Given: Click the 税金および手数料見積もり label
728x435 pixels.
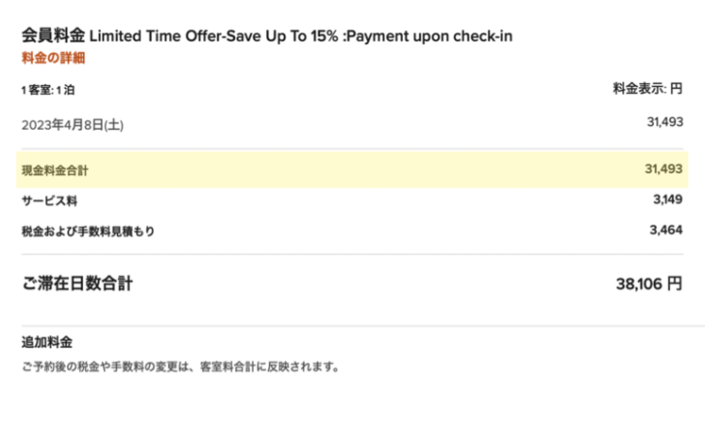Looking at the screenshot, I should coord(88,231).
